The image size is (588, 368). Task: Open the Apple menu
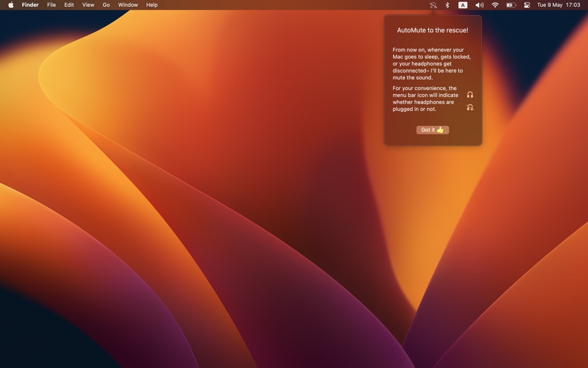point(11,5)
